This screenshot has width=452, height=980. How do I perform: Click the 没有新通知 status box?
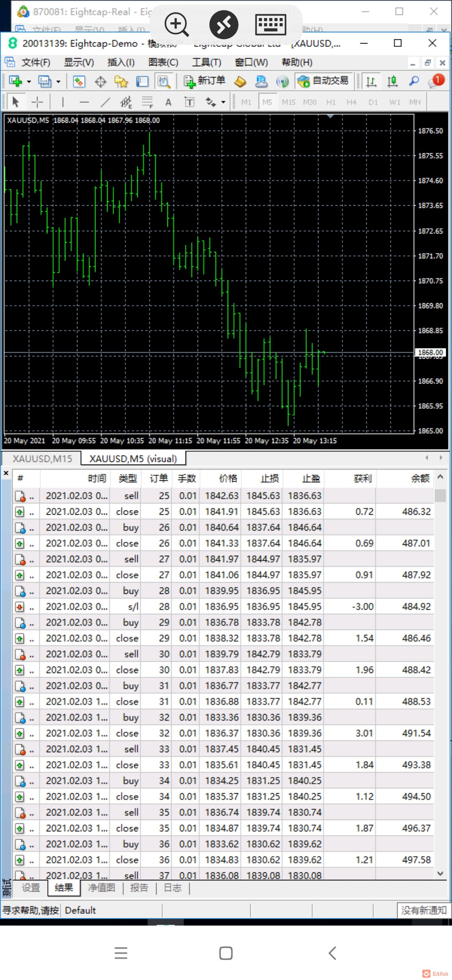tap(424, 910)
